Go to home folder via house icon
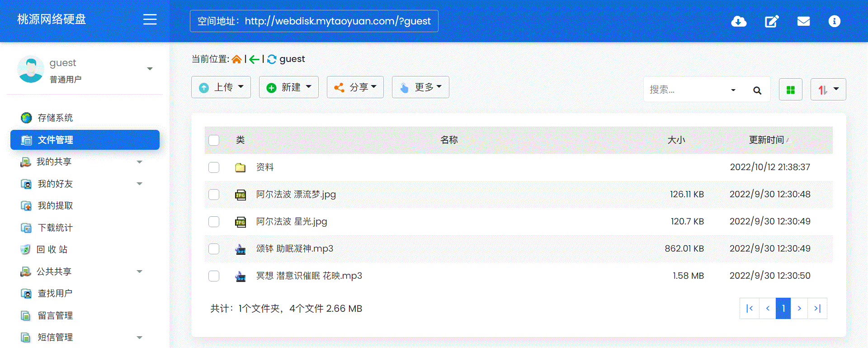 (236, 59)
